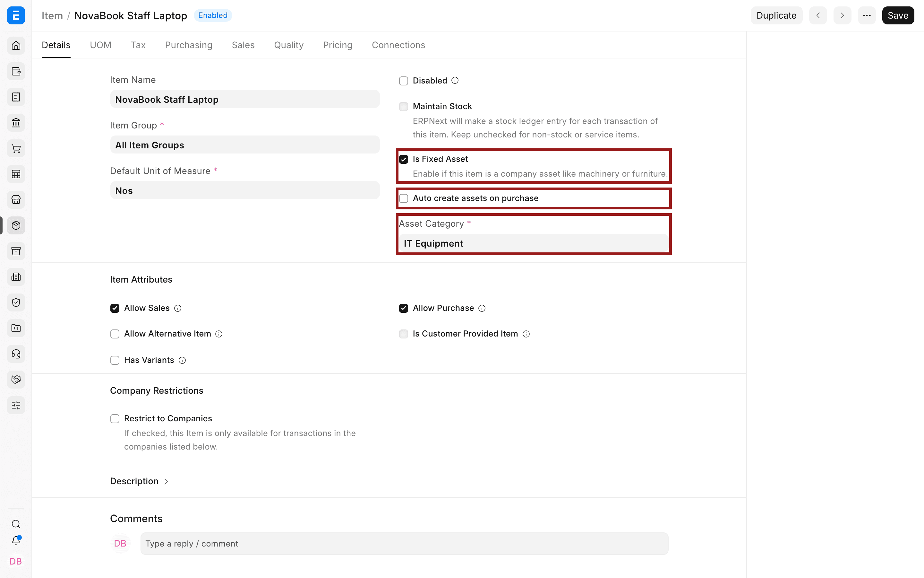Click the Duplicate button

click(x=776, y=15)
